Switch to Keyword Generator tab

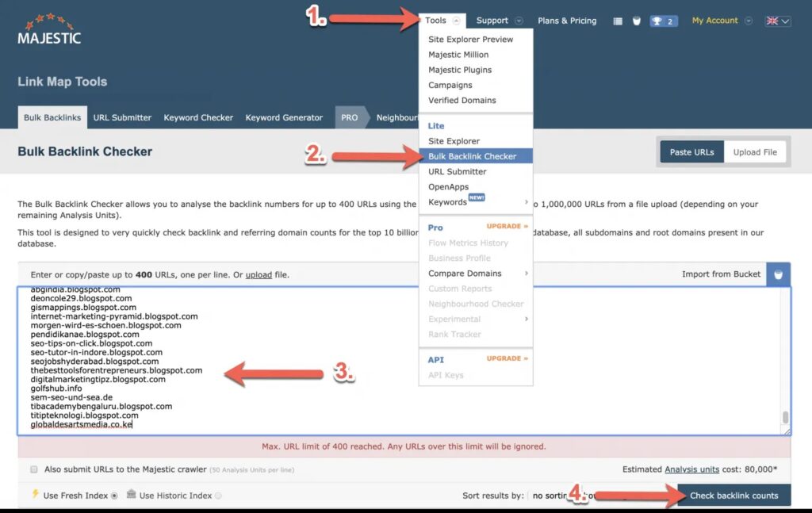284,117
